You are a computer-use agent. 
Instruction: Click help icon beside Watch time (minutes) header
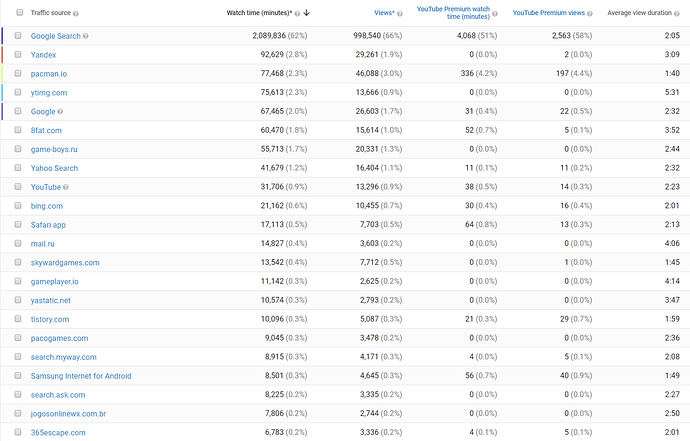pos(297,14)
